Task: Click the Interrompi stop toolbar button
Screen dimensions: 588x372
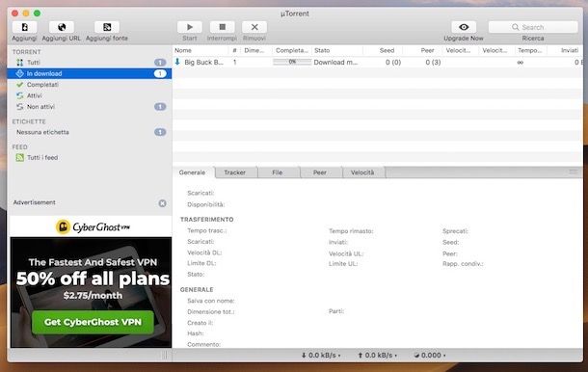Action: 222,27
